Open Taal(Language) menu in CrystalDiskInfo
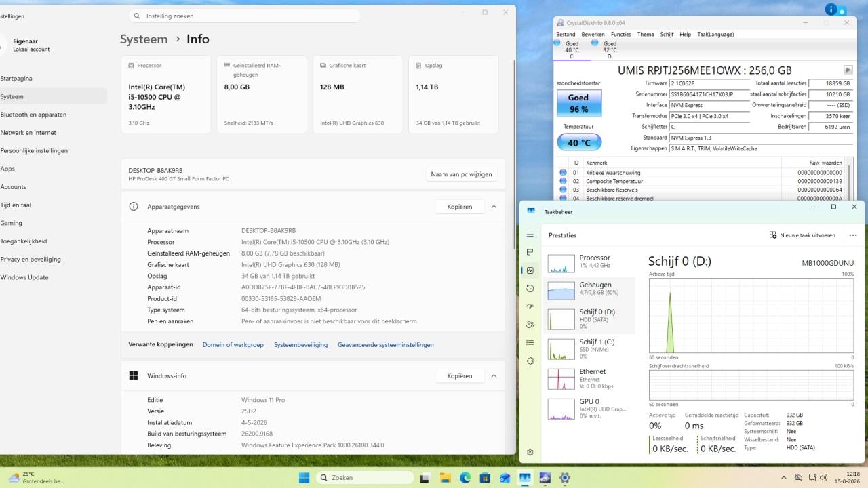This screenshot has width=868, height=488. (715, 35)
